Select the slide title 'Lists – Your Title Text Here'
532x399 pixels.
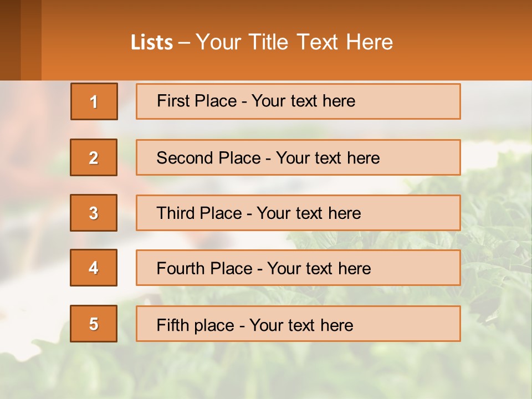click(262, 42)
